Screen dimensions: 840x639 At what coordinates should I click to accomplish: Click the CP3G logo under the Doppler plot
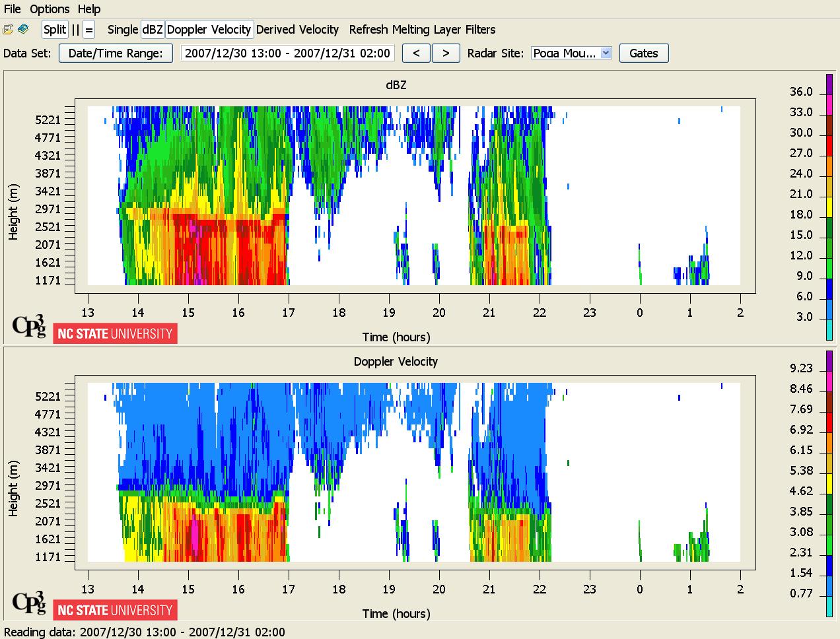pos(29,603)
